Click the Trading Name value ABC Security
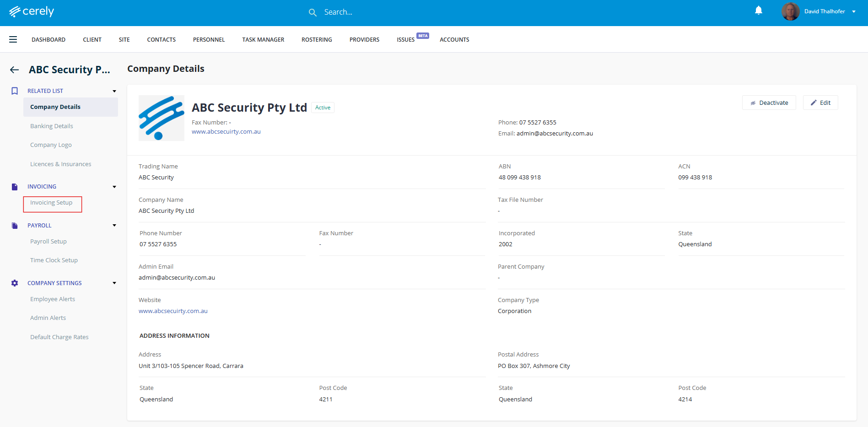868x427 pixels. [156, 178]
